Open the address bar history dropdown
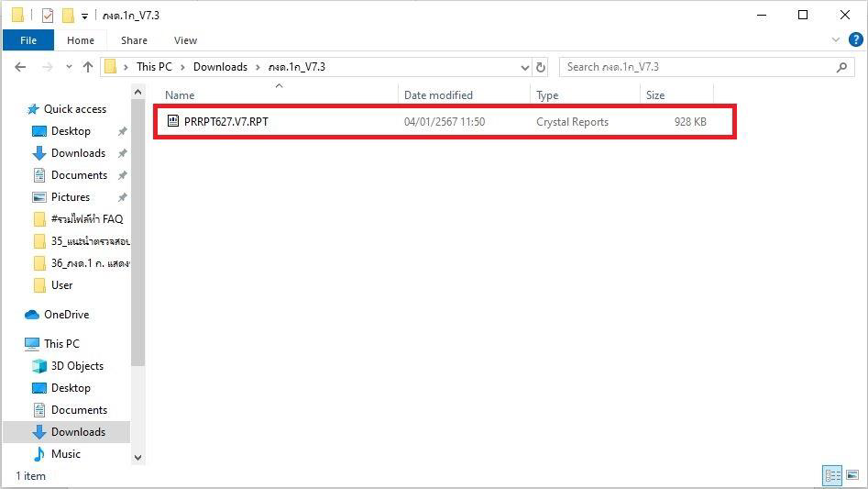Screen dimensions: 868x489 [x=525, y=67]
